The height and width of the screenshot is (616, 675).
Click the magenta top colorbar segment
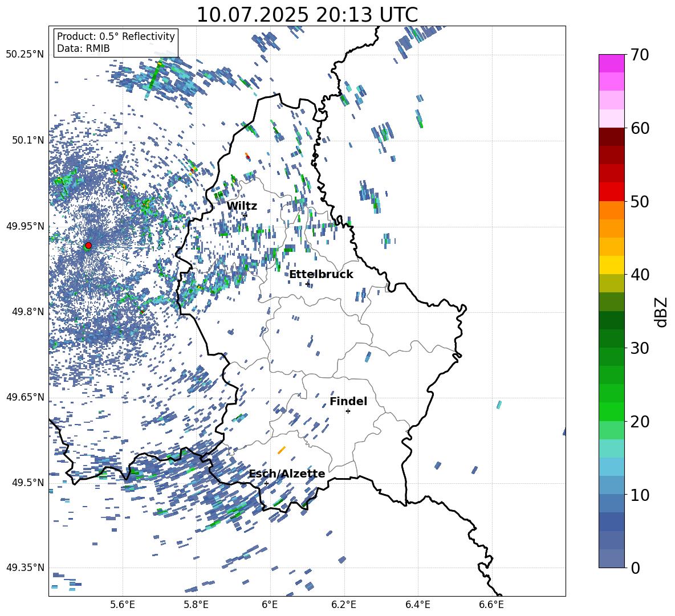(x=611, y=63)
